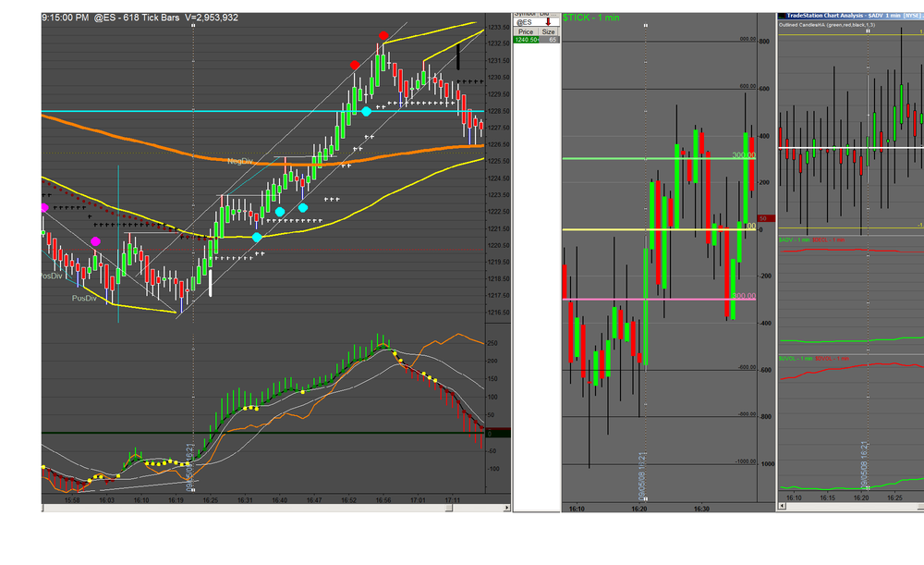Click the fully visible PosDiv label
The height and width of the screenshot is (565, 924).
click(84, 298)
